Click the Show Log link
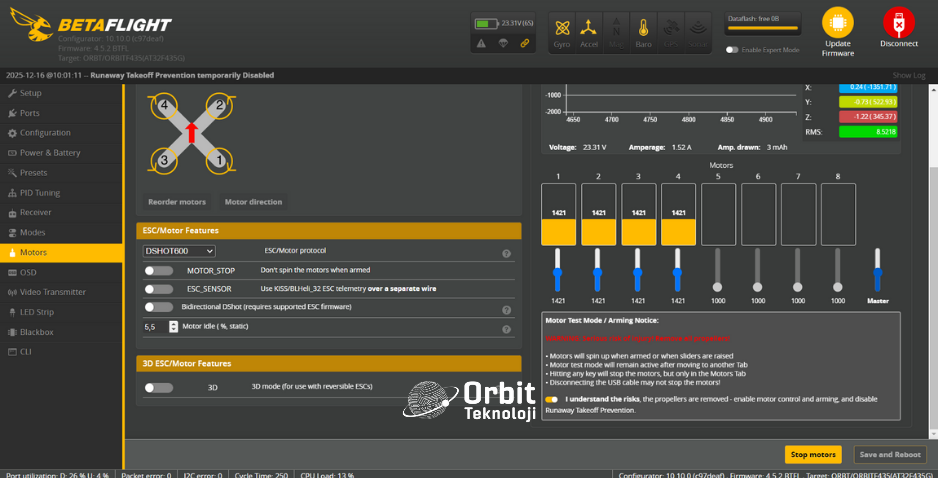Viewport: 938px width, 478px height. point(908,75)
